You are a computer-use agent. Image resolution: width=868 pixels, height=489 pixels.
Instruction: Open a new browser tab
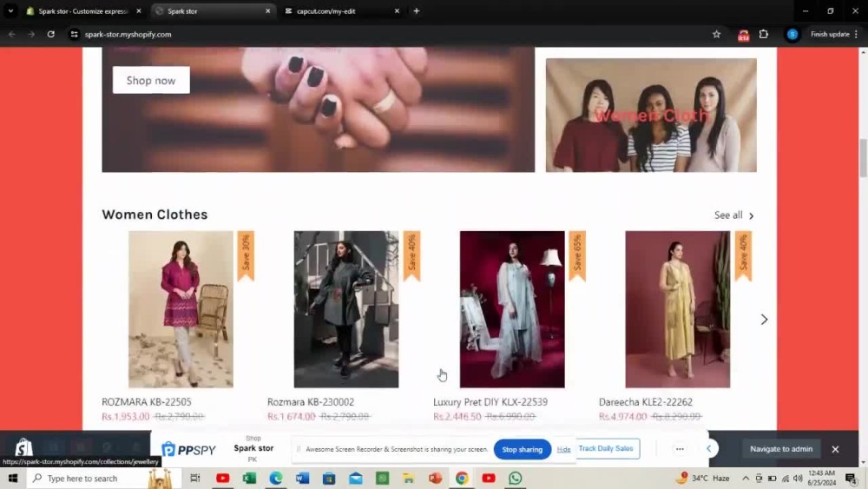[x=417, y=11]
